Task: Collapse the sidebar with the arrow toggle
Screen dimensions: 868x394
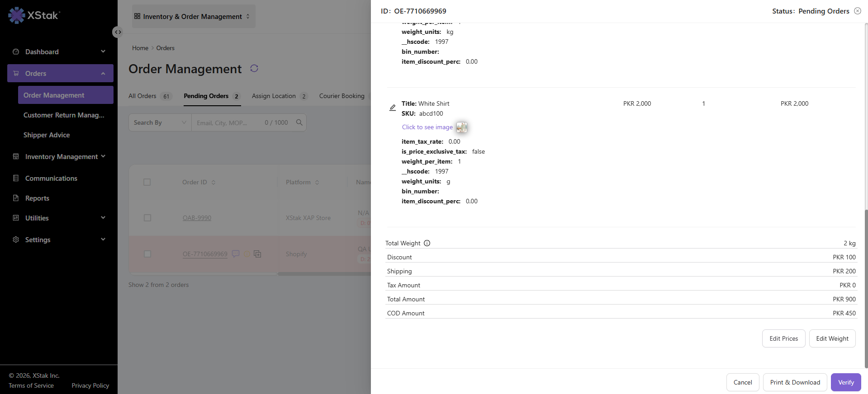Action: (x=118, y=32)
